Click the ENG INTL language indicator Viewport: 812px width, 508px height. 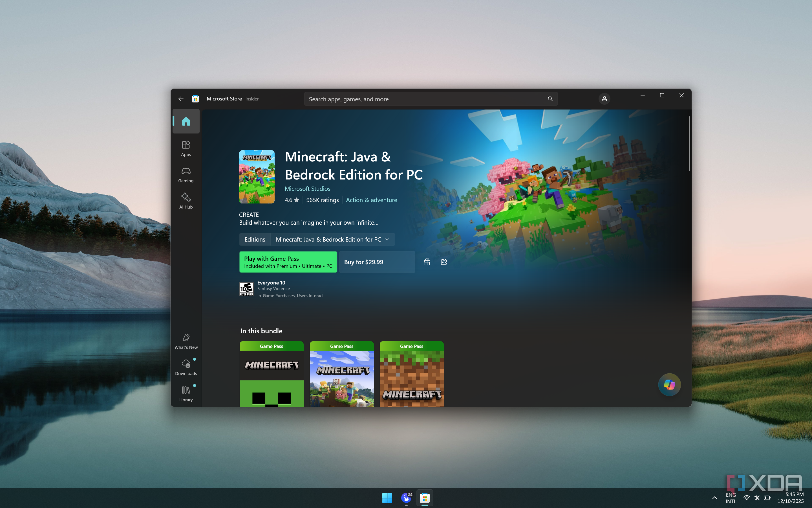(731, 498)
